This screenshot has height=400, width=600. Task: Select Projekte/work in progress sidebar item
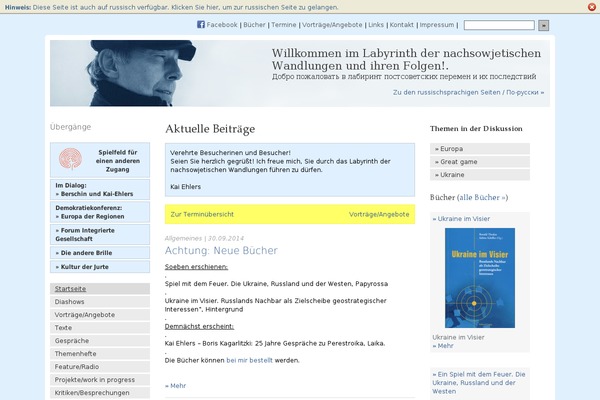coord(100,380)
